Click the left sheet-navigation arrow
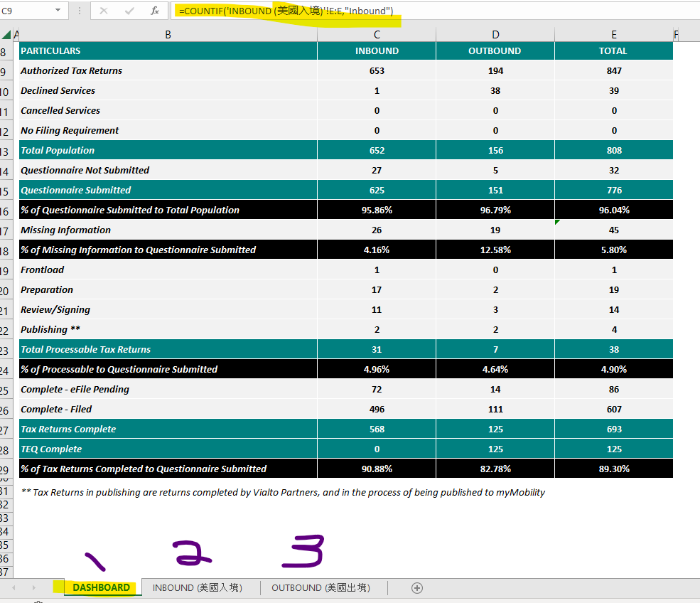700x603 pixels. click(x=15, y=588)
